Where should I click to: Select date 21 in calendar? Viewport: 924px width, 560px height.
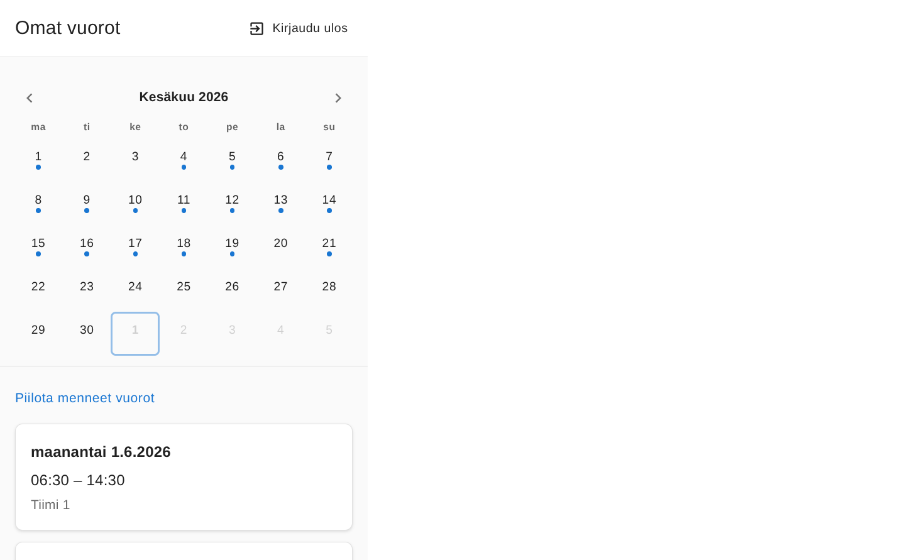pyautogui.click(x=329, y=247)
